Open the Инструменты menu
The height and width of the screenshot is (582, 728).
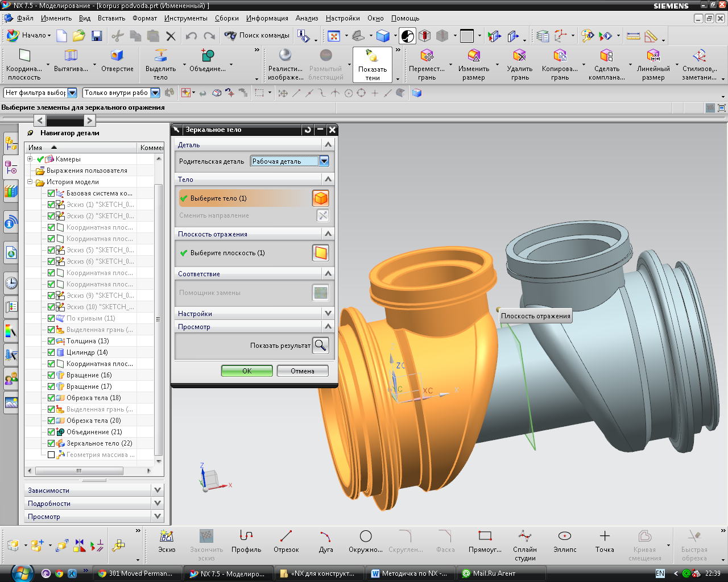pos(185,18)
